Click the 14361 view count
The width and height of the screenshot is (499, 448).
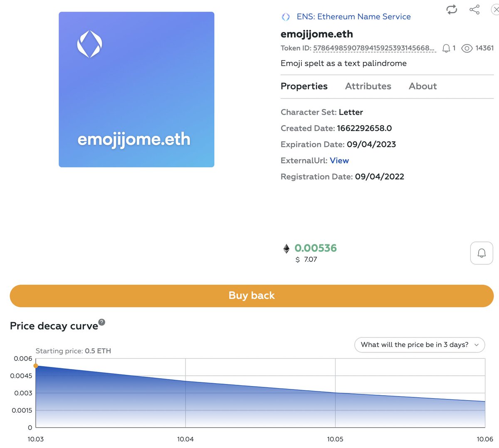[484, 48]
